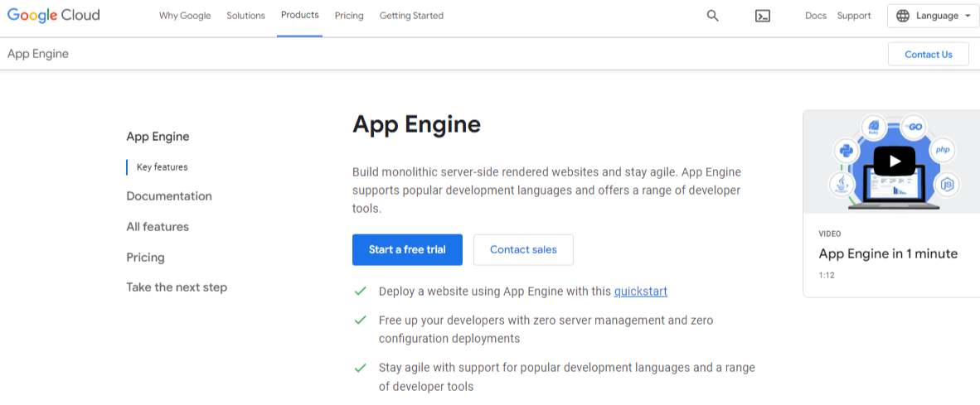Open the Docs link
This screenshot has width=980, height=405.
coord(816,17)
